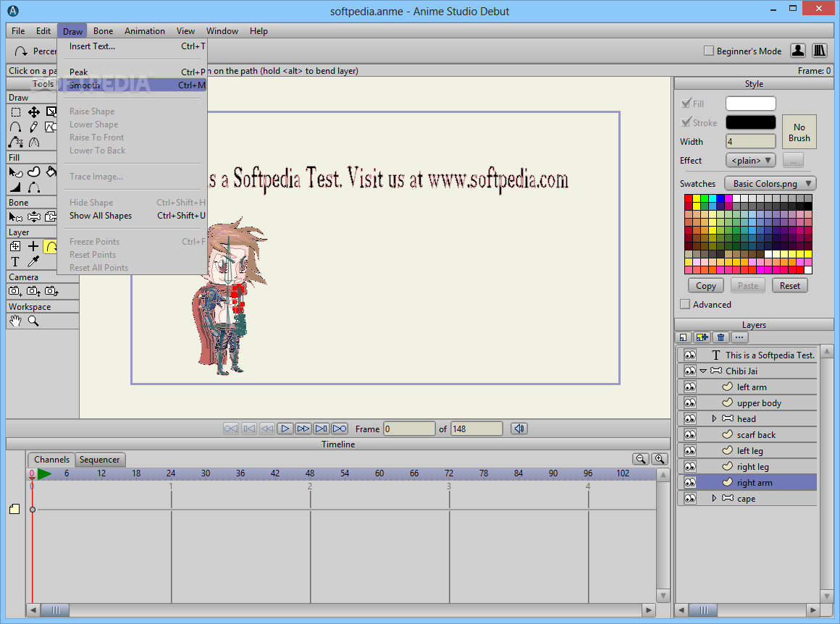
Task: Click the Reset style button
Action: (789, 285)
